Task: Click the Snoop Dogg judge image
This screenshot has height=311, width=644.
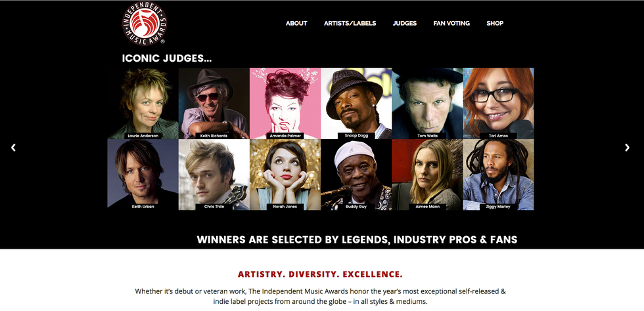Action: (x=356, y=104)
